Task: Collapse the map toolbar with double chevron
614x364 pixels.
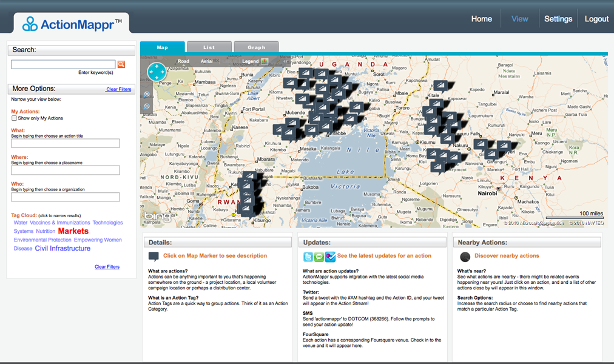Action: (x=285, y=61)
